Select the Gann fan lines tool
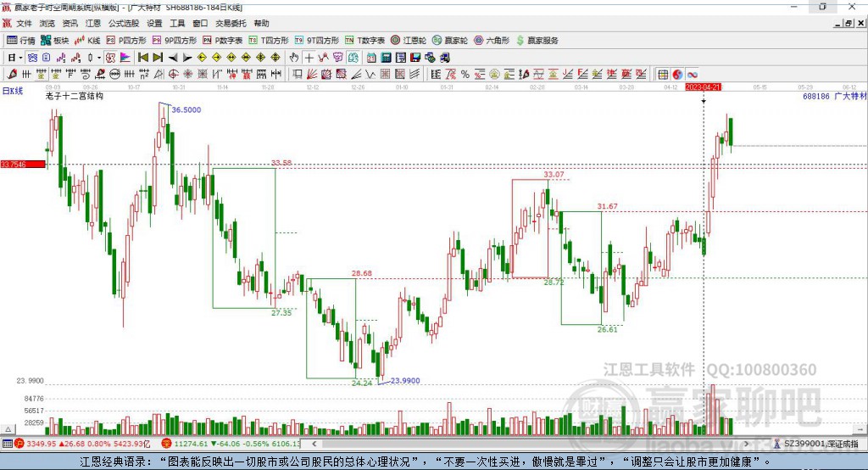 pos(312,75)
